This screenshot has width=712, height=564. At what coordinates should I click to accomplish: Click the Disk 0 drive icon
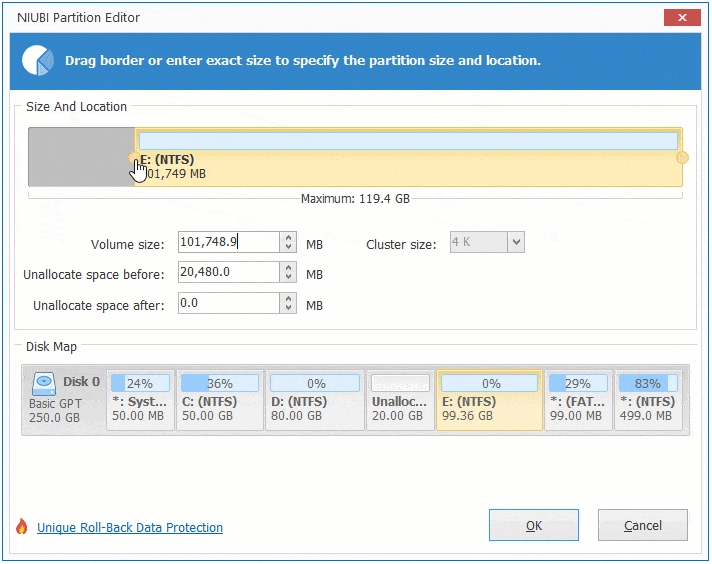tap(44, 382)
